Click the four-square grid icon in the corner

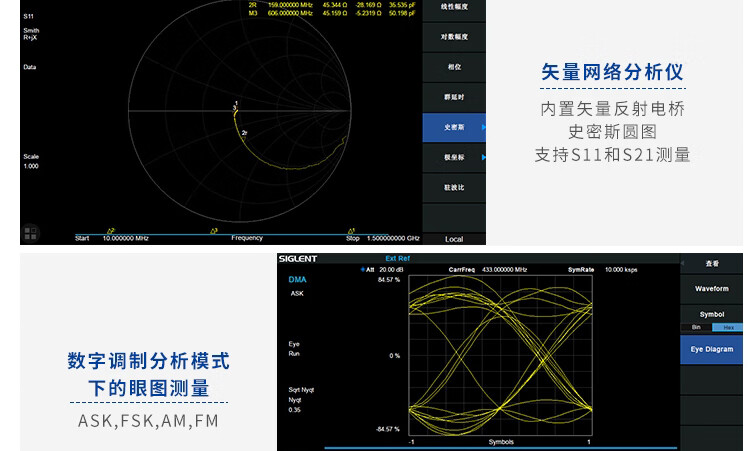31,232
